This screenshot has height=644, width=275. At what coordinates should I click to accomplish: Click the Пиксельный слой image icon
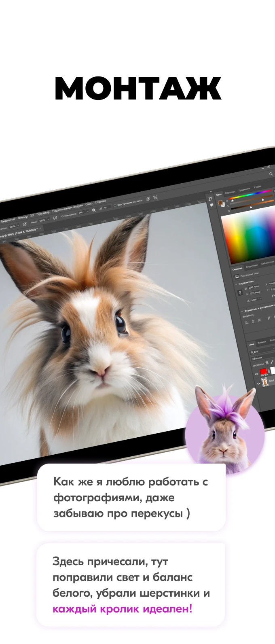tap(237, 276)
